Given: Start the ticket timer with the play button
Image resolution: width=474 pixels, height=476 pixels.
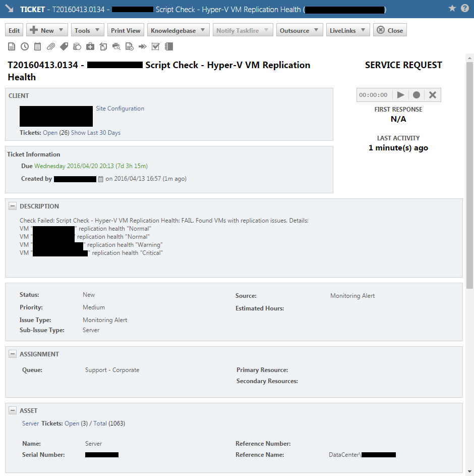Looking at the screenshot, I should click(x=400, y=94).
